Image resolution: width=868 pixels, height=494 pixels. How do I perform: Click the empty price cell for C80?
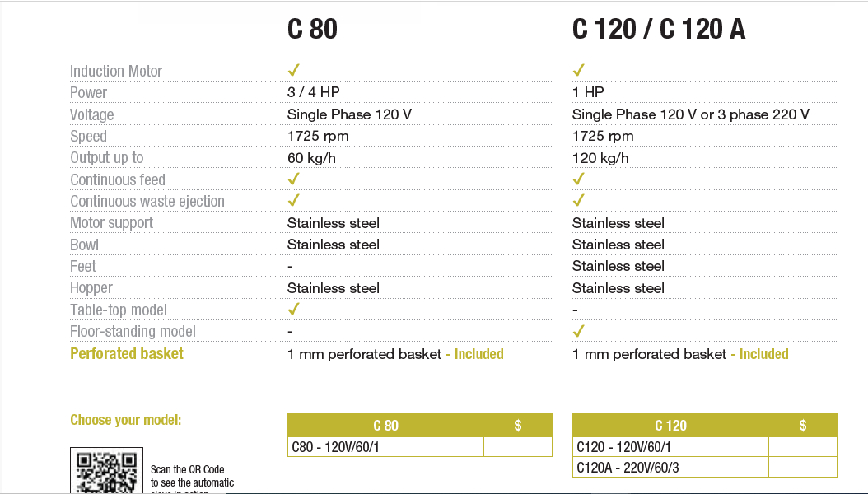[517, 447]
